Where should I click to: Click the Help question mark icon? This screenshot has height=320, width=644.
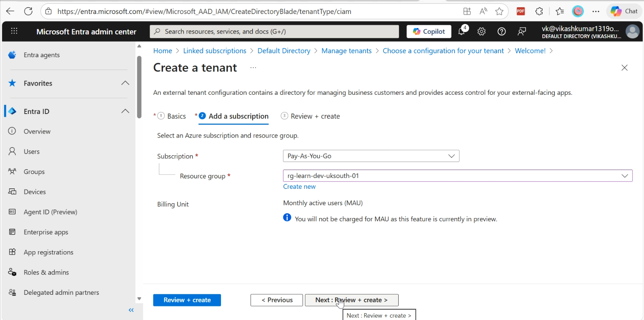coord(502,32)
